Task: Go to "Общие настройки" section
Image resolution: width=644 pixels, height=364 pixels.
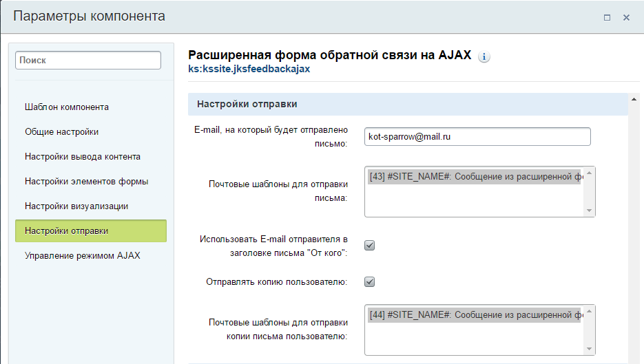Action: [62, 131]
